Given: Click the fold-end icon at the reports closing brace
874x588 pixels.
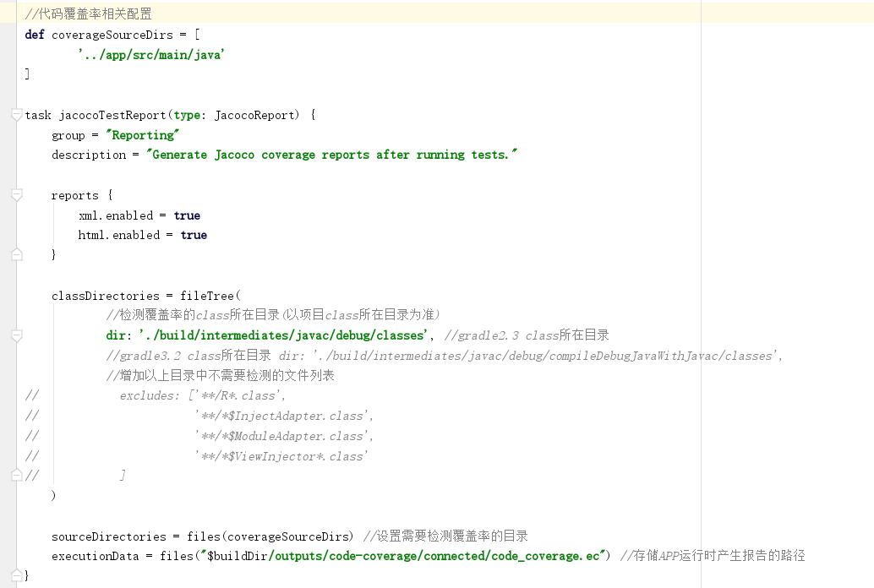Looking at the screenshot, I should 15,253.
